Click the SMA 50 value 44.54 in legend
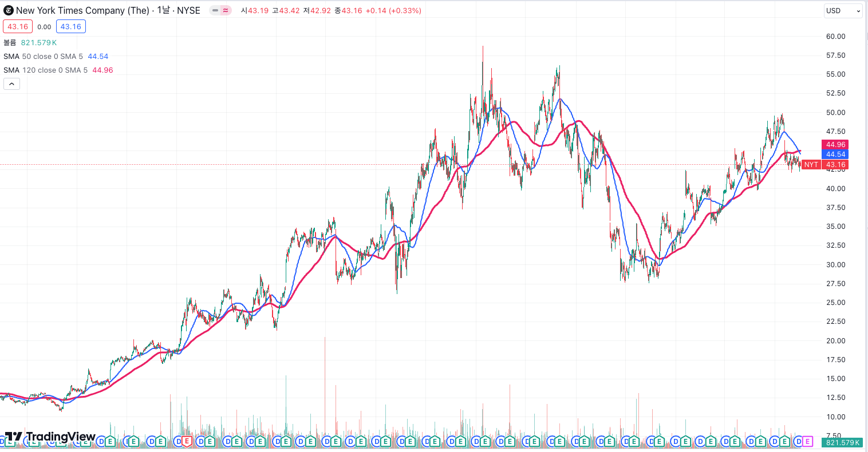 [x=98, y=56]
